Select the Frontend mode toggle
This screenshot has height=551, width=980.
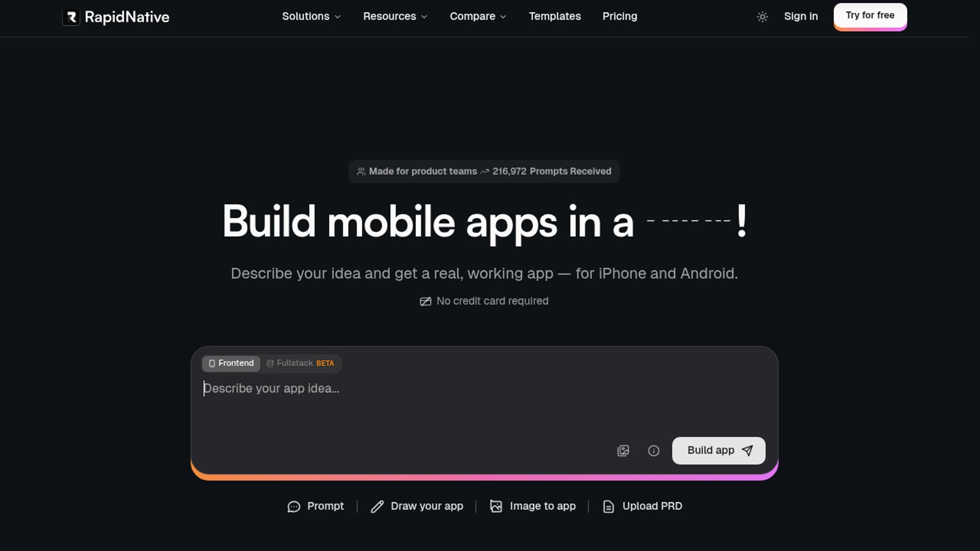coord(231,363)
